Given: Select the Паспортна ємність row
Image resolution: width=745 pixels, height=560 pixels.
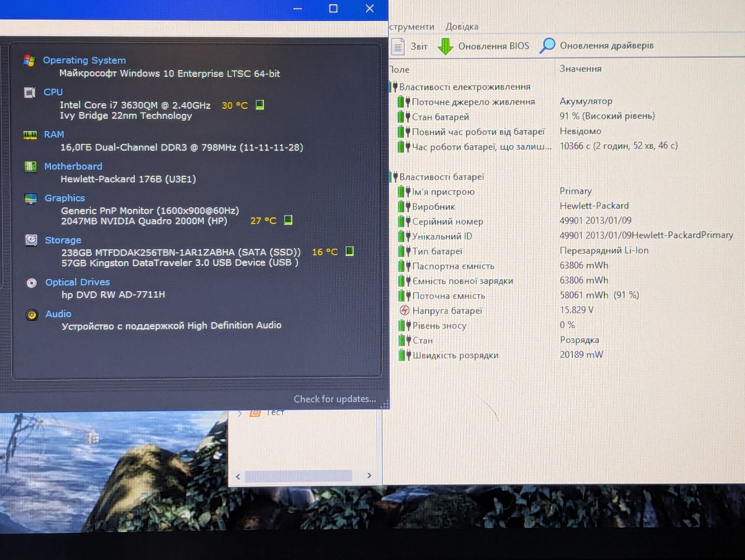Looking at the screenshot, I should 566,266.
